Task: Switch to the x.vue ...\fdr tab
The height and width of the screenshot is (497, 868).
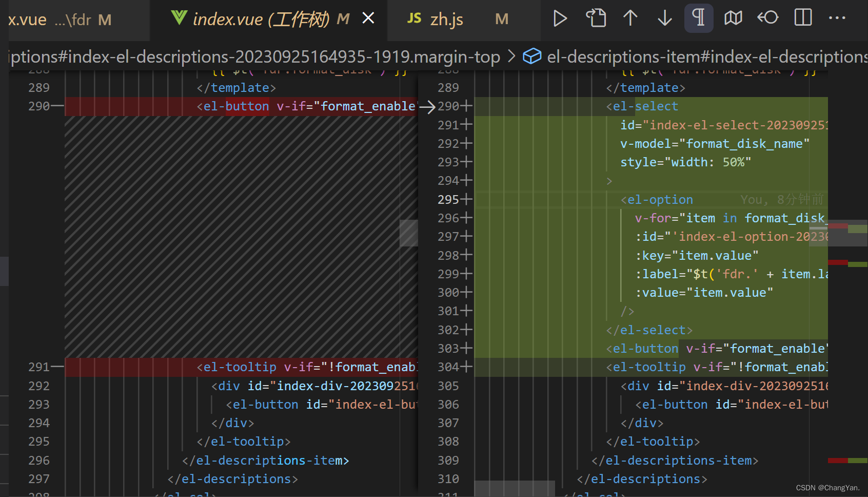Action: coord(75,20)
